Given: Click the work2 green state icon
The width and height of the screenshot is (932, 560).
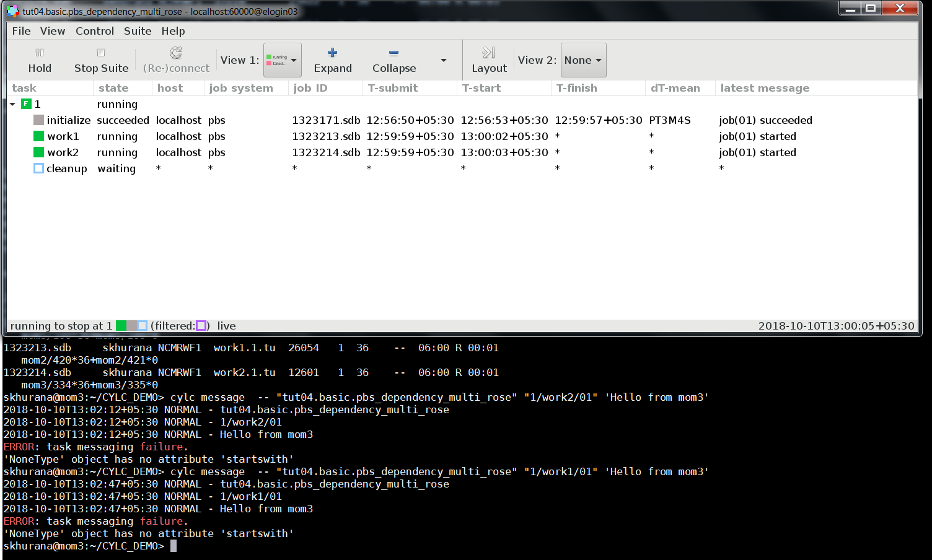Looking at the screenshot, I should [38, 152].
